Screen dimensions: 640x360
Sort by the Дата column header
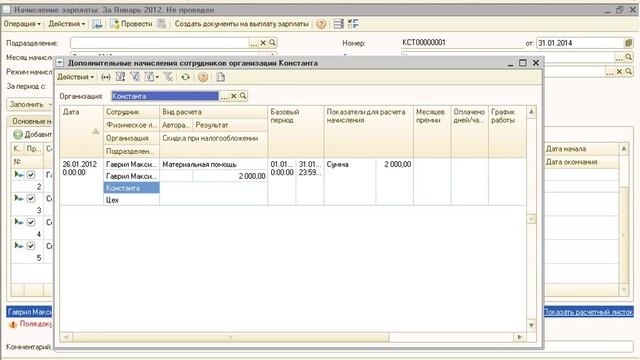pos(81,131)
